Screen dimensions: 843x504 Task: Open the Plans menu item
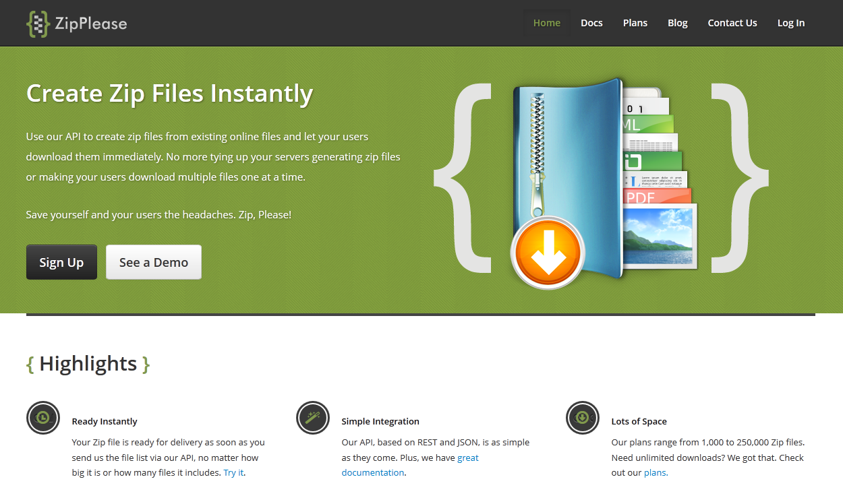click(x=635, y=23)
